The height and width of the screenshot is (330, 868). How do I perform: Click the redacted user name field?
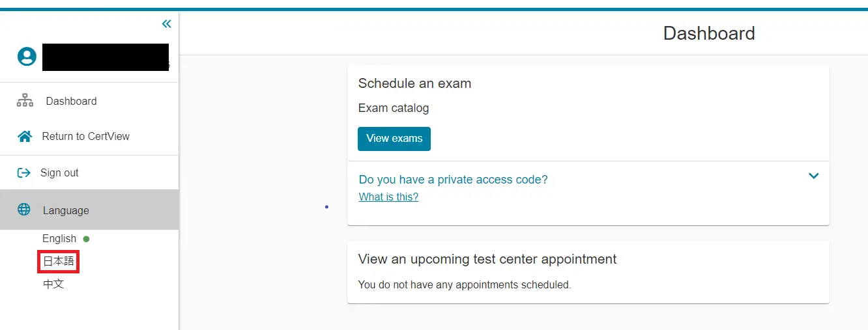coord(106,57)
